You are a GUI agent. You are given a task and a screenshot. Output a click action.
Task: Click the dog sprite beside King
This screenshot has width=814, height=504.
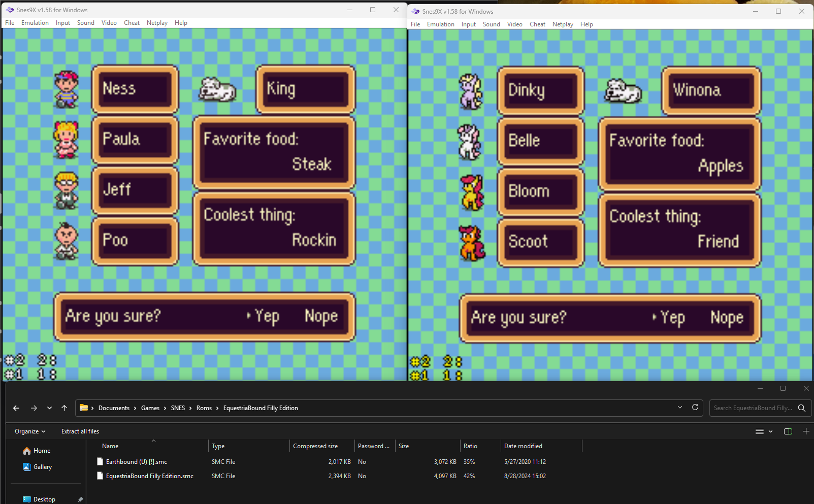(x=217, y=89)
